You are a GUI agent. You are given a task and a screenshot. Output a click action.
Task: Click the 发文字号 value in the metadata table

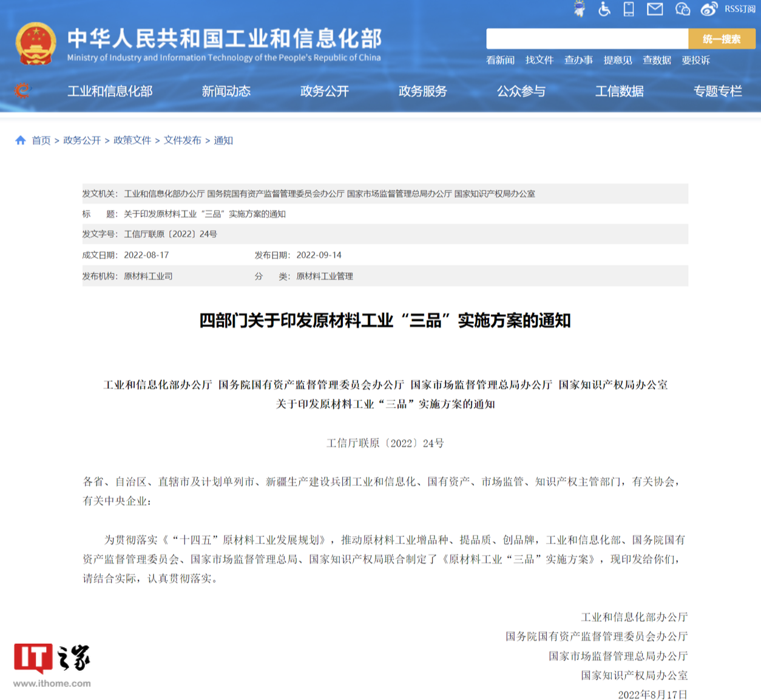point(171,234)
